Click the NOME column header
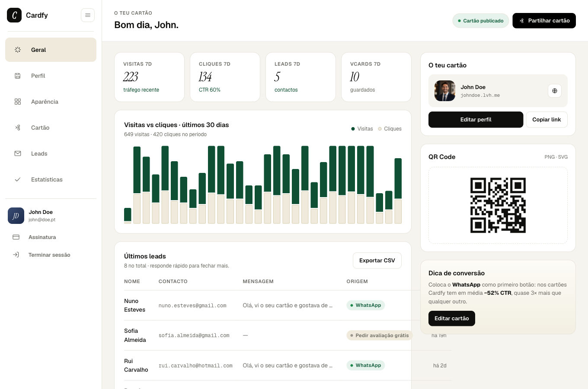 coord(132,281)
